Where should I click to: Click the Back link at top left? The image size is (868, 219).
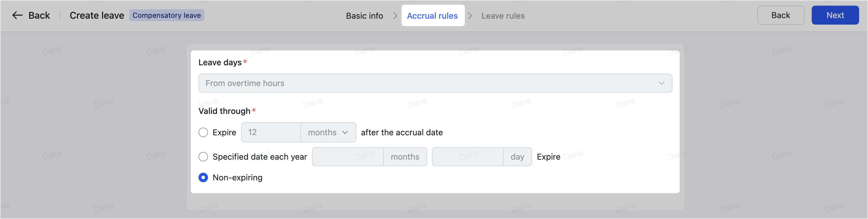click(x=39, y=15)
